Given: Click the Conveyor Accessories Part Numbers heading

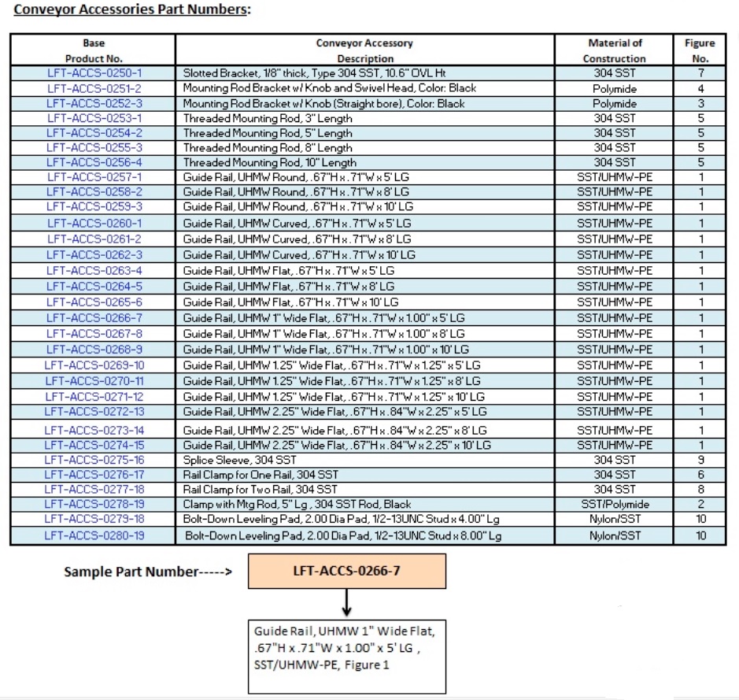Looking at the screenshot, I should [132, 10].
